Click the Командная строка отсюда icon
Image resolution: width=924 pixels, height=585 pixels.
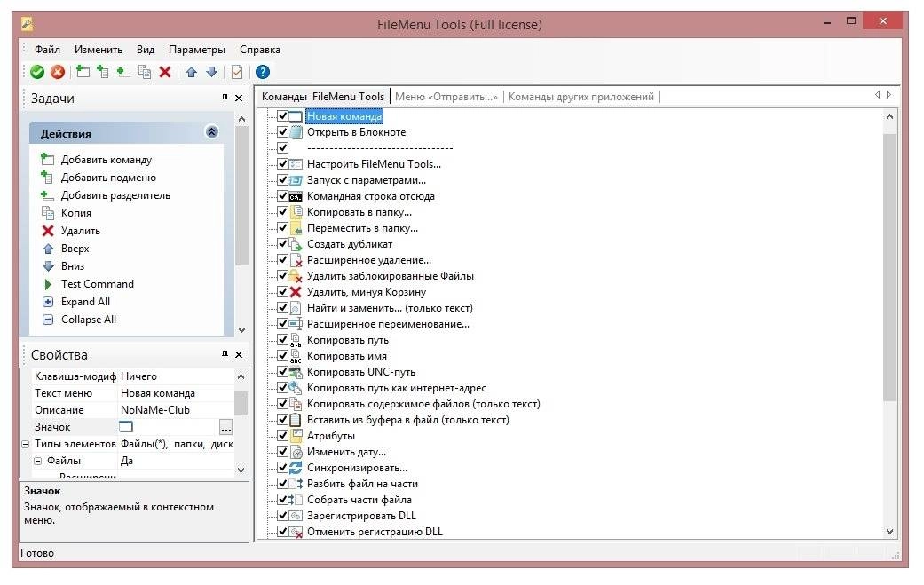296,196
